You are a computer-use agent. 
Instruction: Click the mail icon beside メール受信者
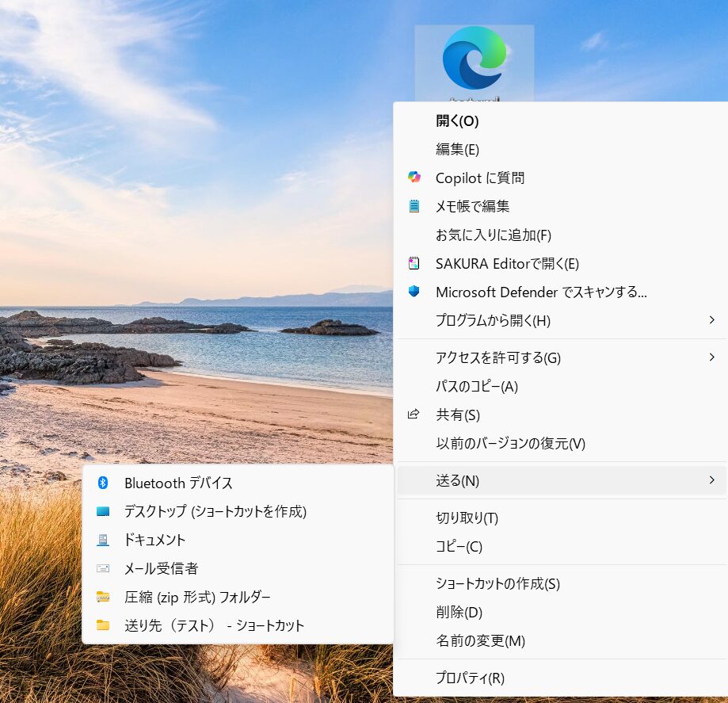click(x=103, y=568)
